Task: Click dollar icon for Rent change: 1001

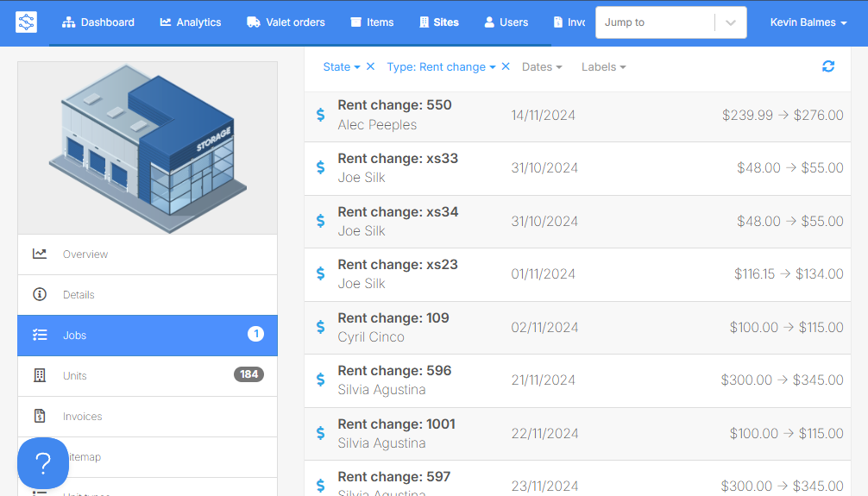Action: 320,433
